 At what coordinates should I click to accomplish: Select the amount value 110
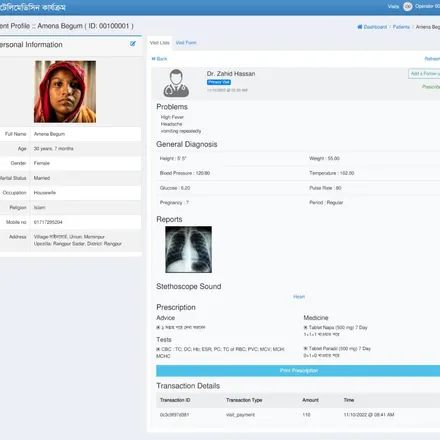pyautogui.click(x=306, y=415)
